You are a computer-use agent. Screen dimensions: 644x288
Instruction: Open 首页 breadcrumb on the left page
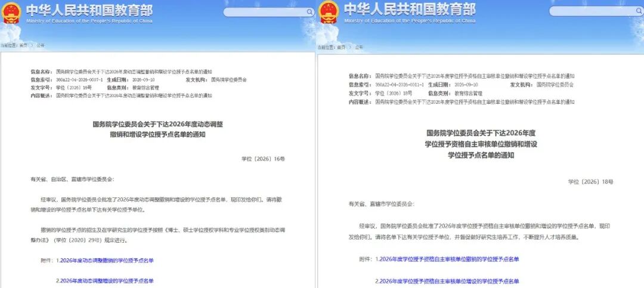[23, 45]
